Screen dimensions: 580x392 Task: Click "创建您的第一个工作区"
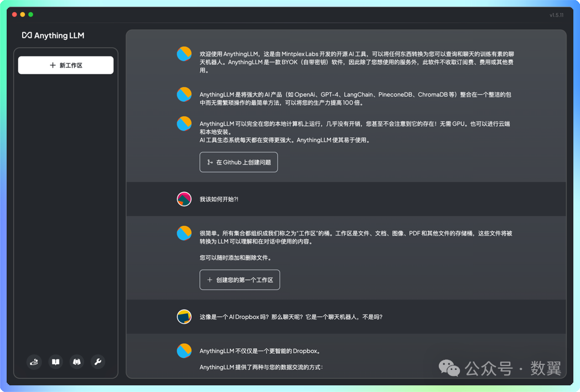(x=240, y=280)
